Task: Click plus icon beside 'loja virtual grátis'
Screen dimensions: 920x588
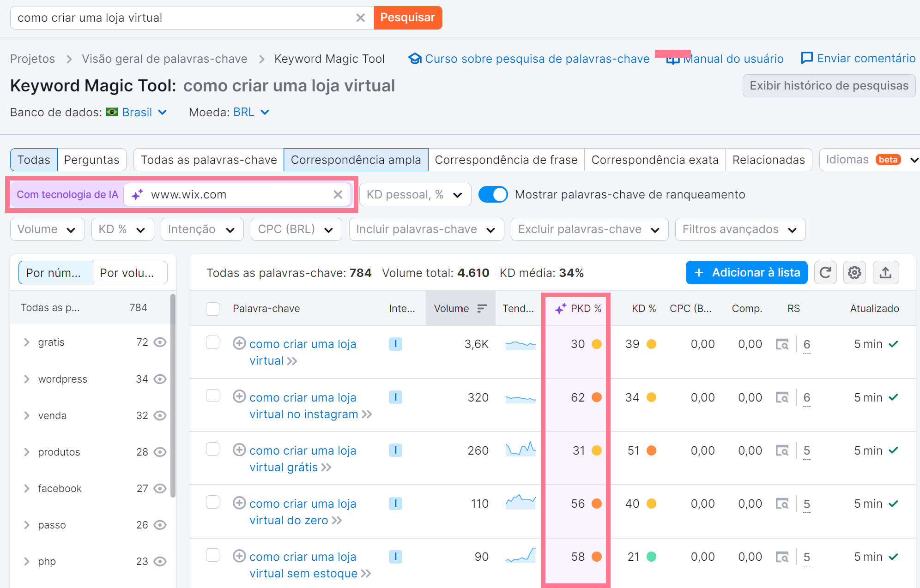Action: pyautogui.click(x=239, y=450)
